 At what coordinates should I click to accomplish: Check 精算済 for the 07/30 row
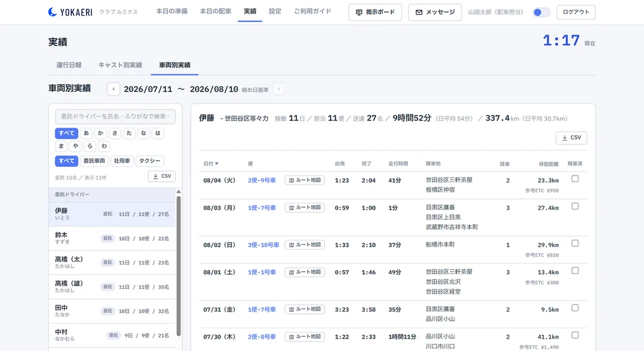[x=575, y=335]
